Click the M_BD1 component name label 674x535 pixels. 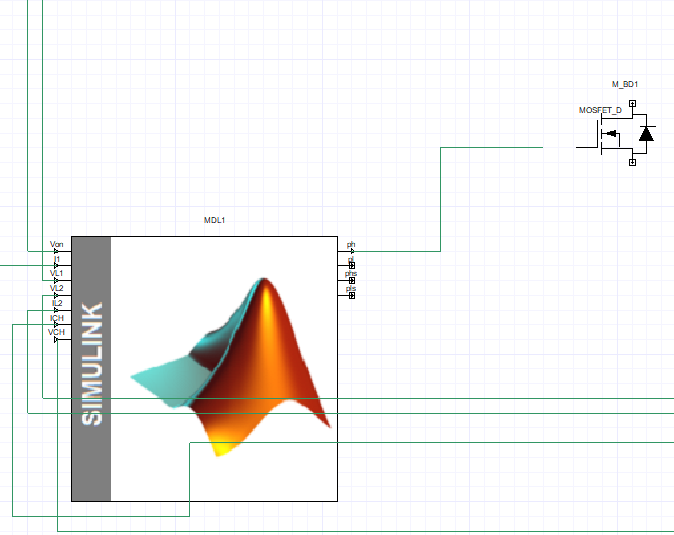(x=625, y=84)
